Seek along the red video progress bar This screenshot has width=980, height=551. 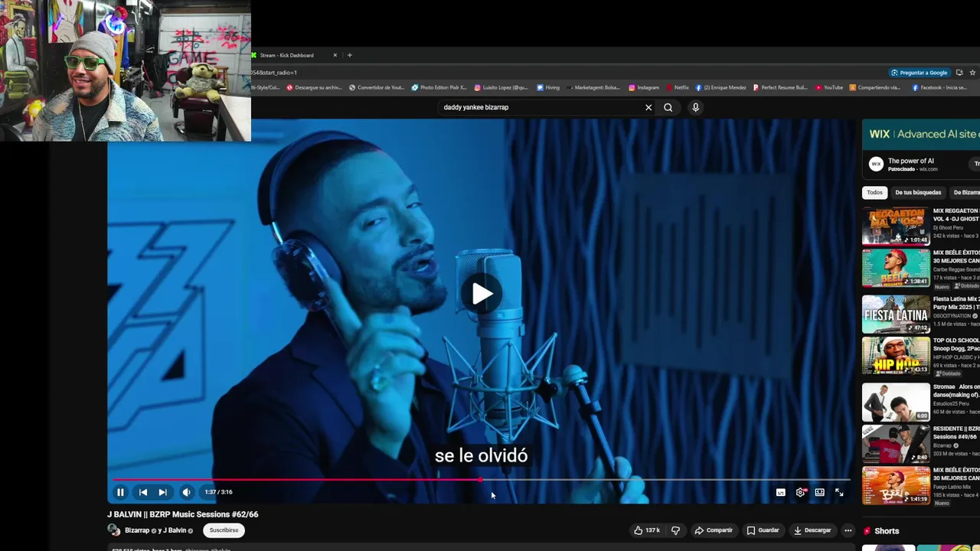481,480
